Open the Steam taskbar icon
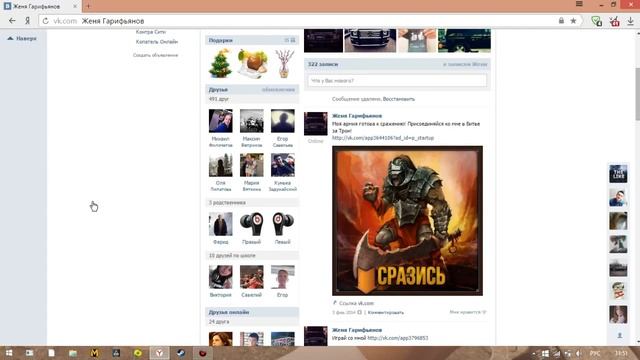640x360 pixels. coord(181,353)
